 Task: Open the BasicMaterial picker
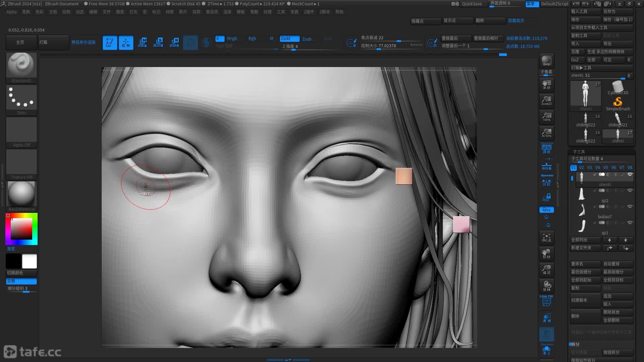(x=21, y=196)
